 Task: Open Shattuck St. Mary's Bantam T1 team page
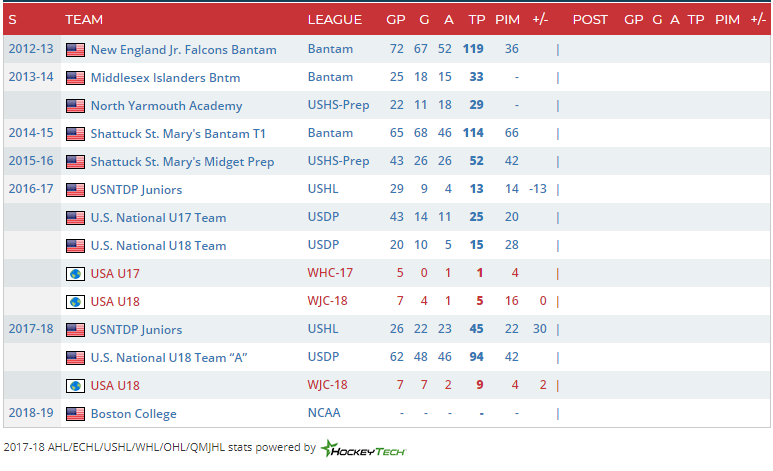(x=178, y=134)
